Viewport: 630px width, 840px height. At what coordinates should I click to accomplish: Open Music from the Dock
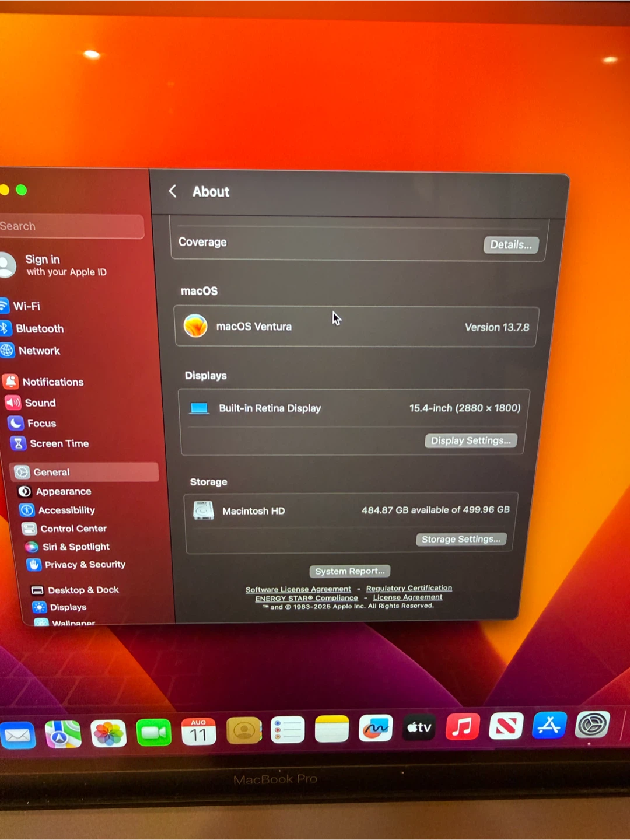point(463,727)
